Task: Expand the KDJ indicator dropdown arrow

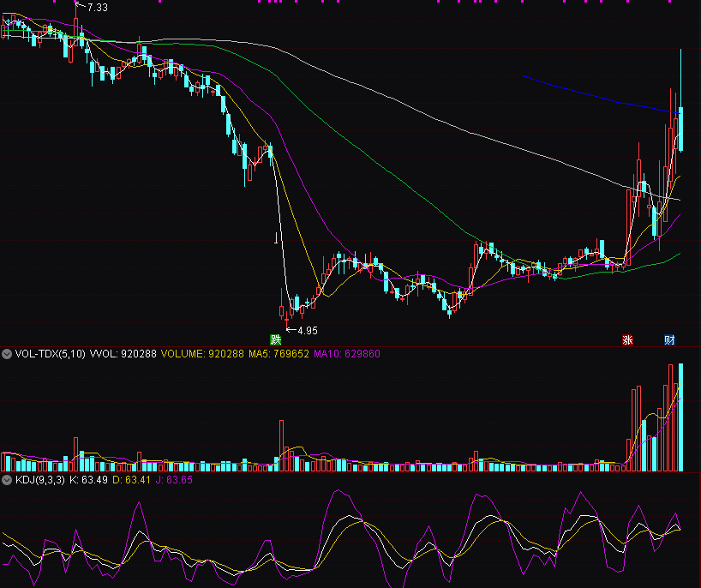Action: tap(7, 480)
